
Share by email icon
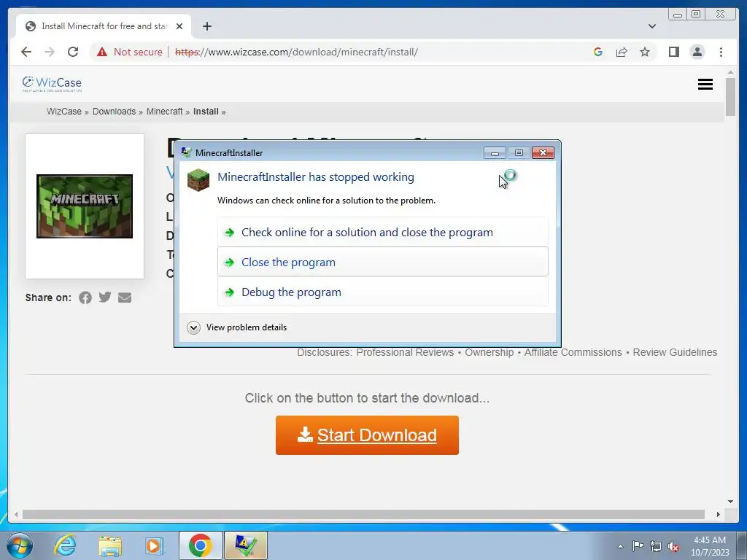pos(124,297)
